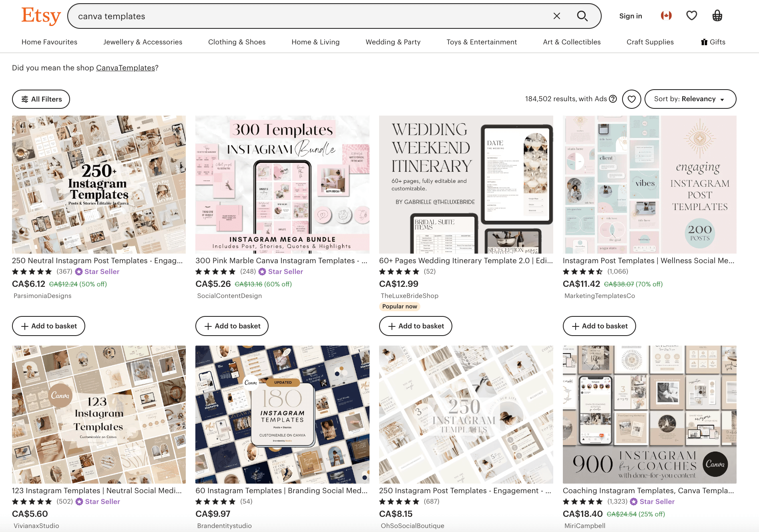
Task: Click the MiriCampbell shop name
Action: point(585,526)
